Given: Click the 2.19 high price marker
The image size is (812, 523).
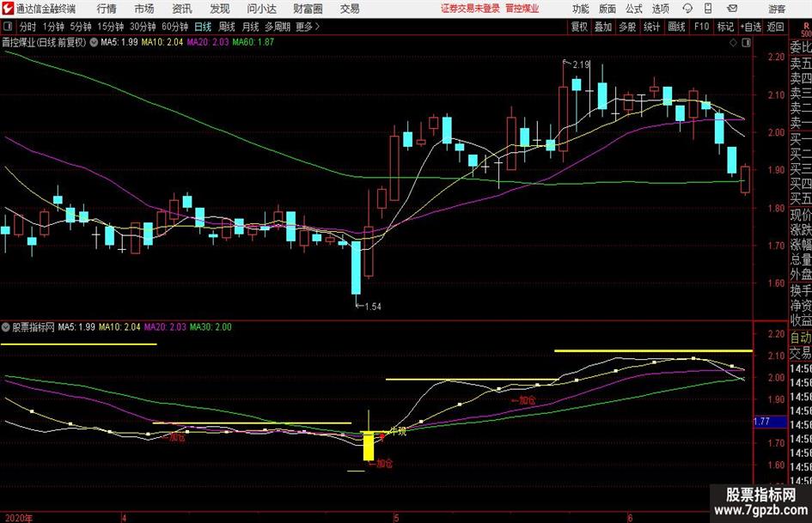Looking at the screenshot, I should click(581, 64).
